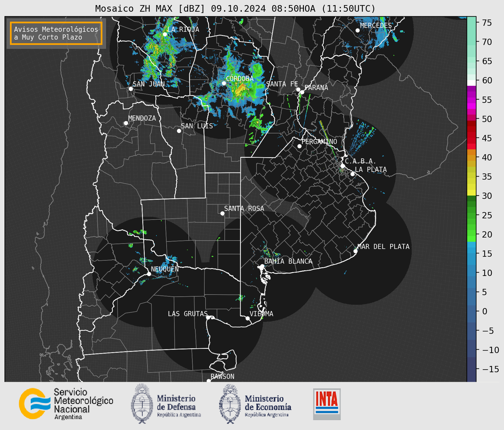
Task: Click the MERCEDES label text
Action: pos(376,26)
